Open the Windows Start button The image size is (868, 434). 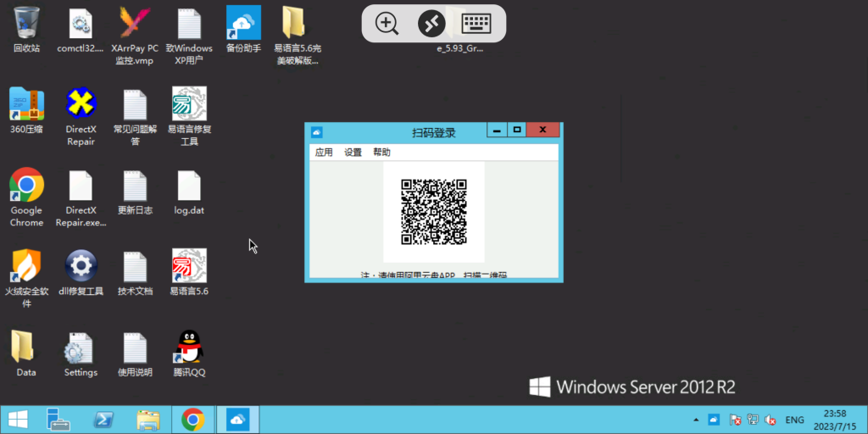[x=19, y=420]
